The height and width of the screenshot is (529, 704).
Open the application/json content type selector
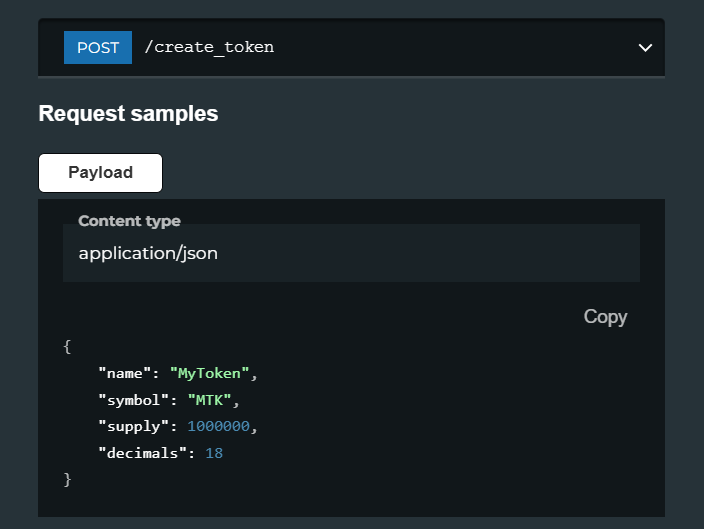[x=351, y=253]
